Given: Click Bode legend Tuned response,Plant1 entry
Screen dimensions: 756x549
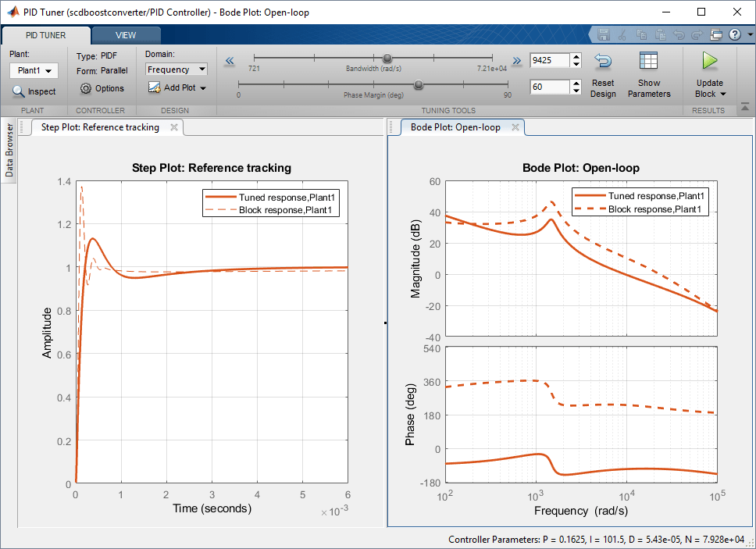Looking at the screenshot, I should (640, 196).
